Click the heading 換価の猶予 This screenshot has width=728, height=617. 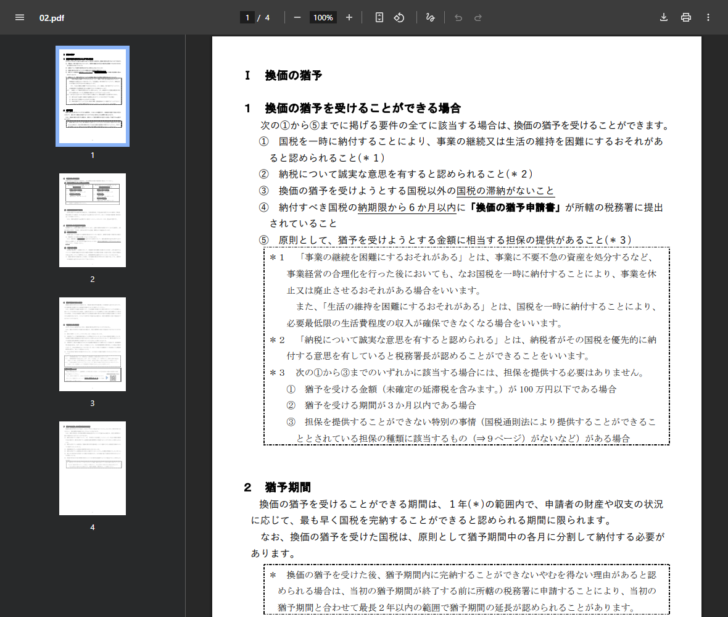[293, 75]
